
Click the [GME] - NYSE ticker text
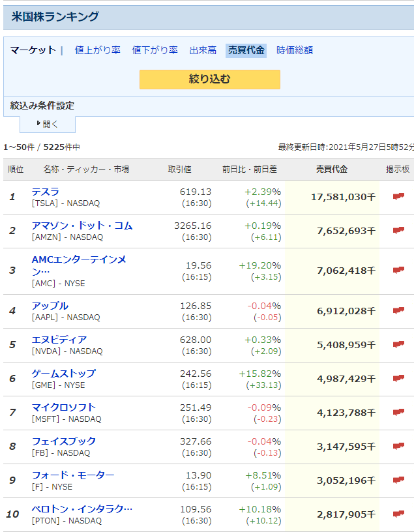pyautogui.click(x=59, y=385)
